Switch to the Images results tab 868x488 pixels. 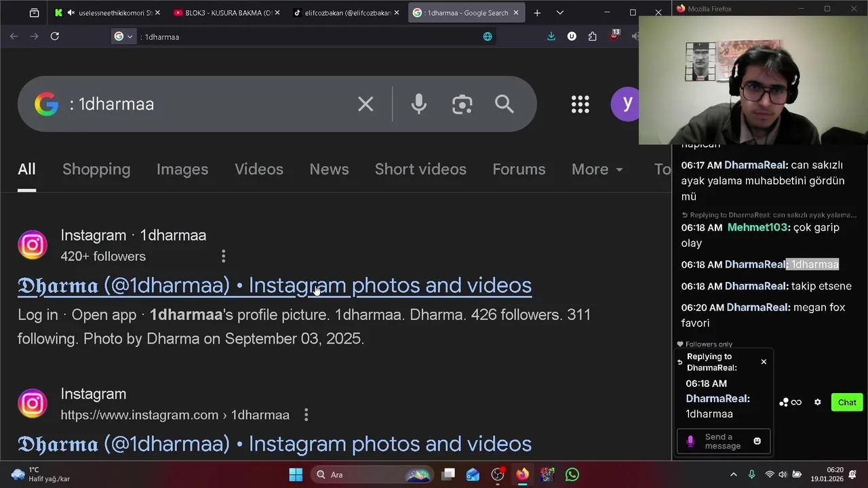click(x=182, y=169)
